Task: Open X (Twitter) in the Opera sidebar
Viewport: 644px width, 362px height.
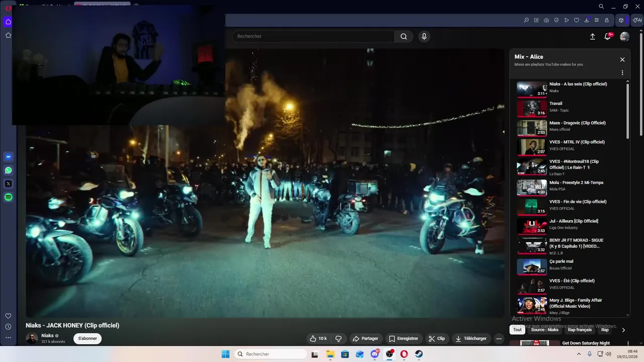Action: (x=8, y=184)
